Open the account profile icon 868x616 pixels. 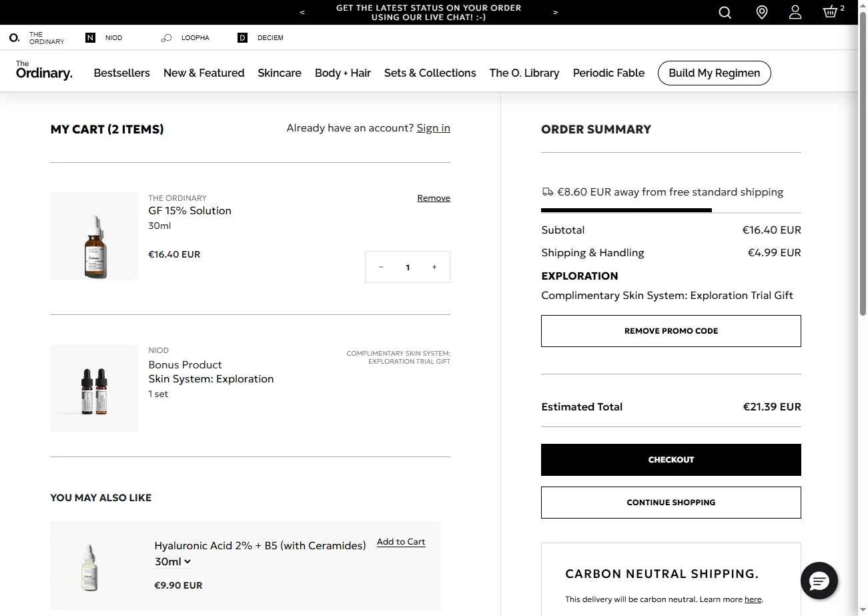795,12
